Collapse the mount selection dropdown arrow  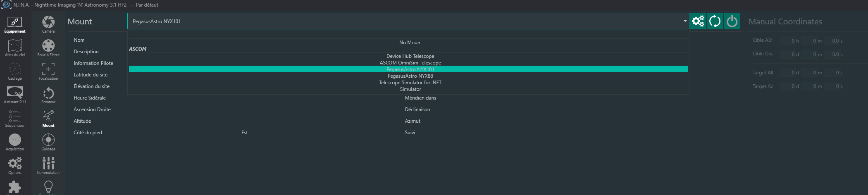[685, 21]
